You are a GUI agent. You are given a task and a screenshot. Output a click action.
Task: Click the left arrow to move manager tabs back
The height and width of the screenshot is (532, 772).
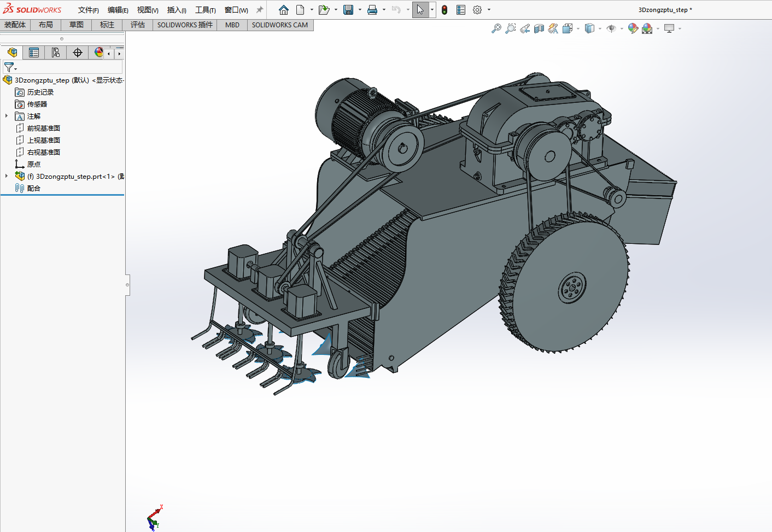(x=109, y=54)
